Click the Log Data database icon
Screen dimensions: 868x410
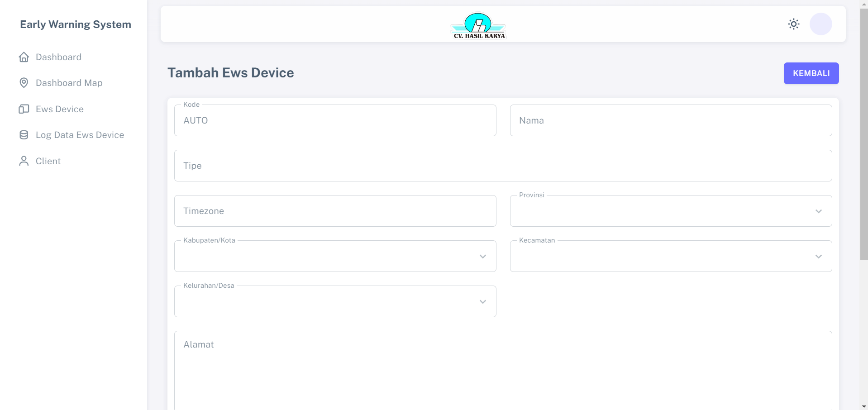(x=24, y=135)
